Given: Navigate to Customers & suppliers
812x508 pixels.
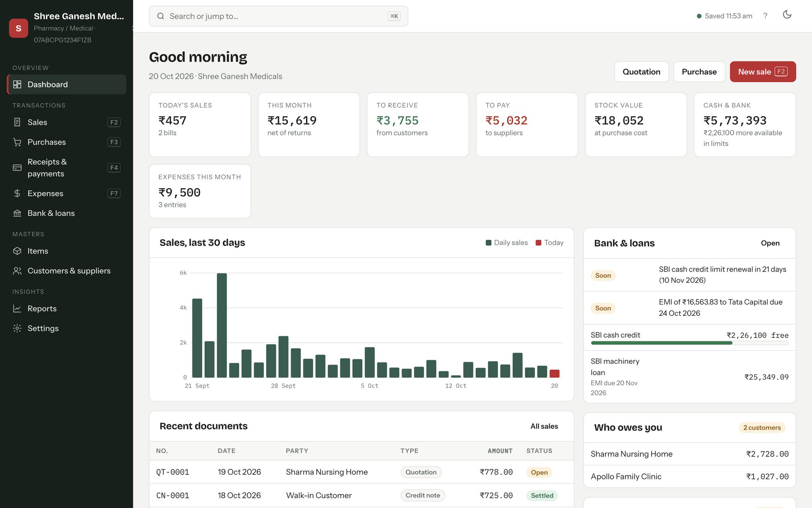Looking at the screenshot, I should [x=67, y=271].
